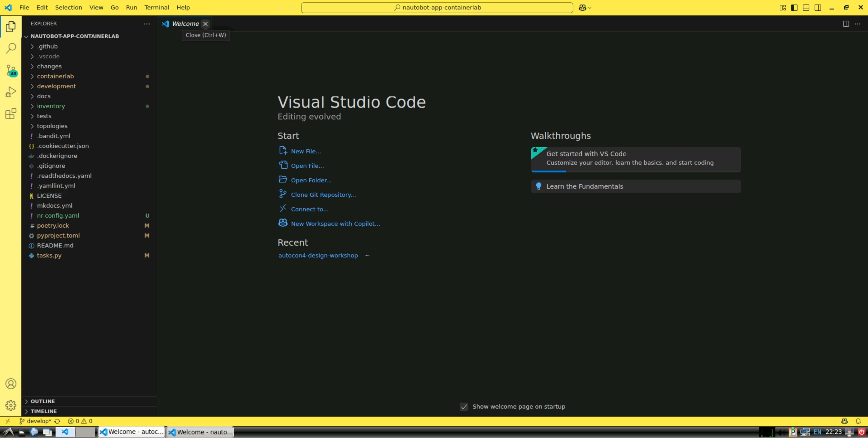
Task: Split the editor to the right
Action: (x=846, y=24)
